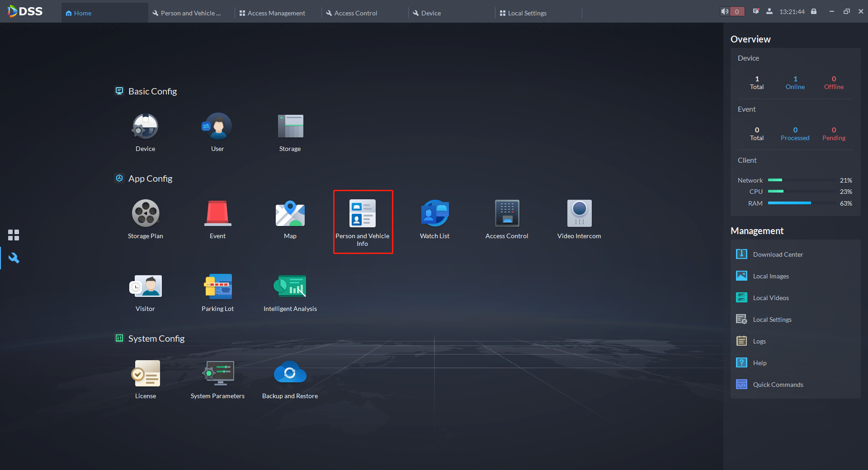Click the RAM usage bar
The height and width of the screenshot is (470, 868).
coord(801,203)
